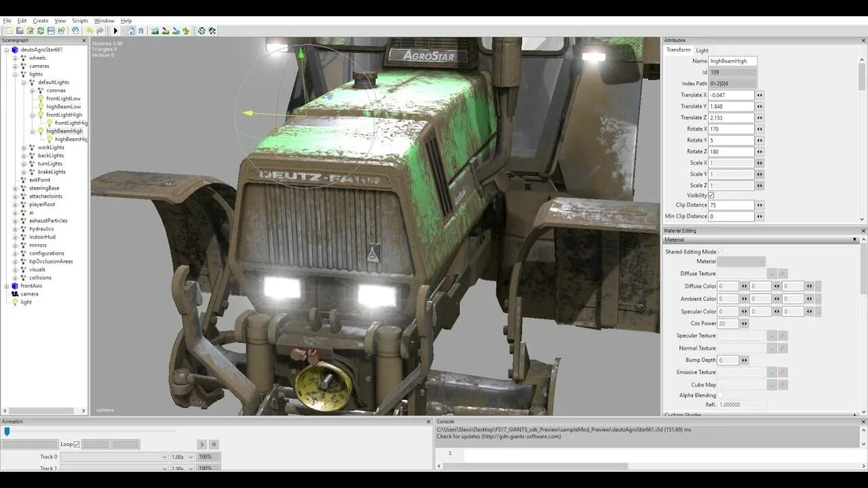This screenshot has height=488, width=868.
Task: Click the gray Redo arrow icon
Action: pos(100,30)
